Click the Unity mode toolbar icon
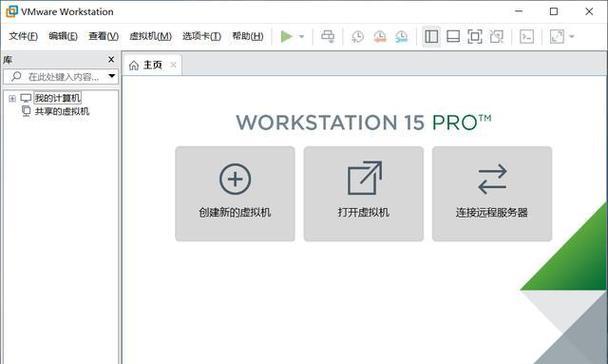The width and height of the screenshot is (608, 364). pos(496,36)
